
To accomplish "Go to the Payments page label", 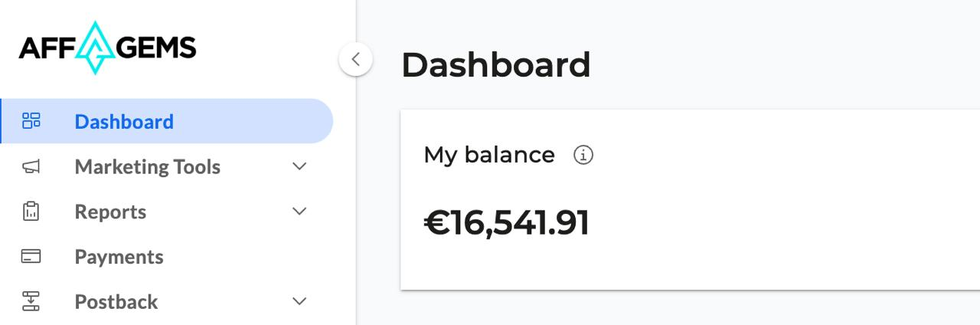I will (x=119, y=257).
